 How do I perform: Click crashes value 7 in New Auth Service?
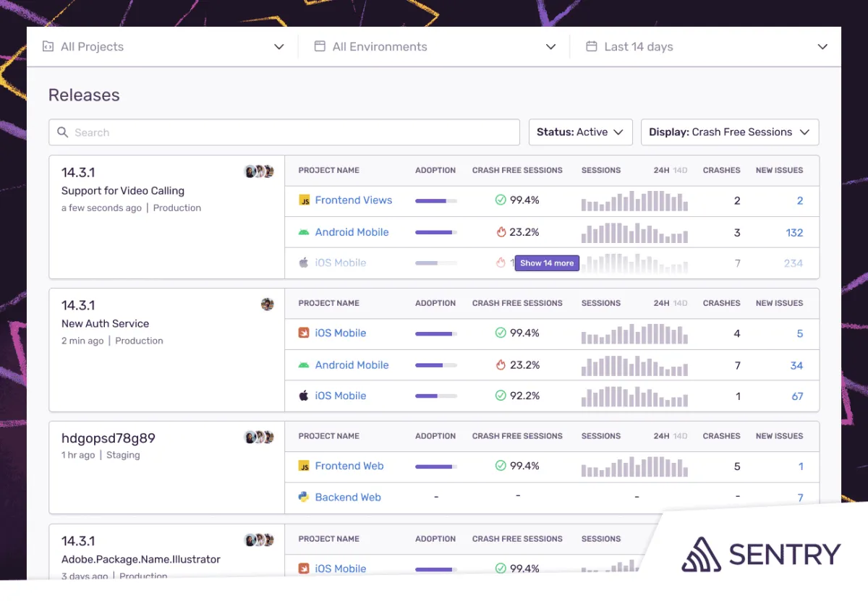coord(737,366)
